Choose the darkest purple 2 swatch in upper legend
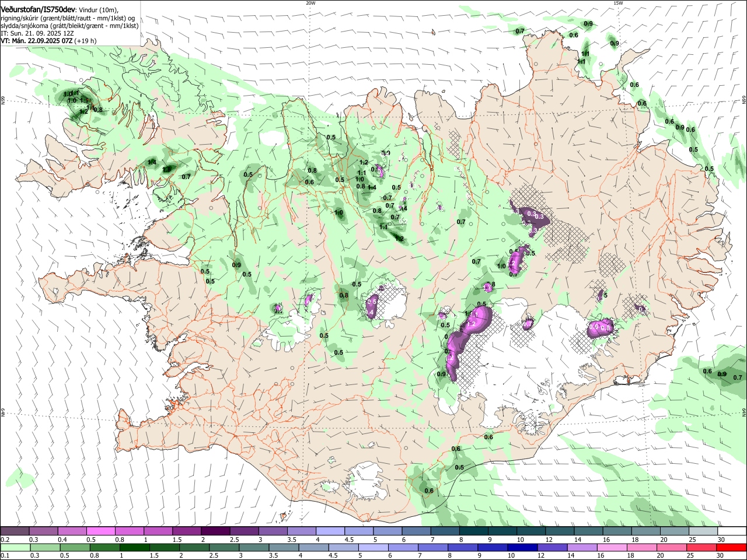 click(x=215, y=531)
